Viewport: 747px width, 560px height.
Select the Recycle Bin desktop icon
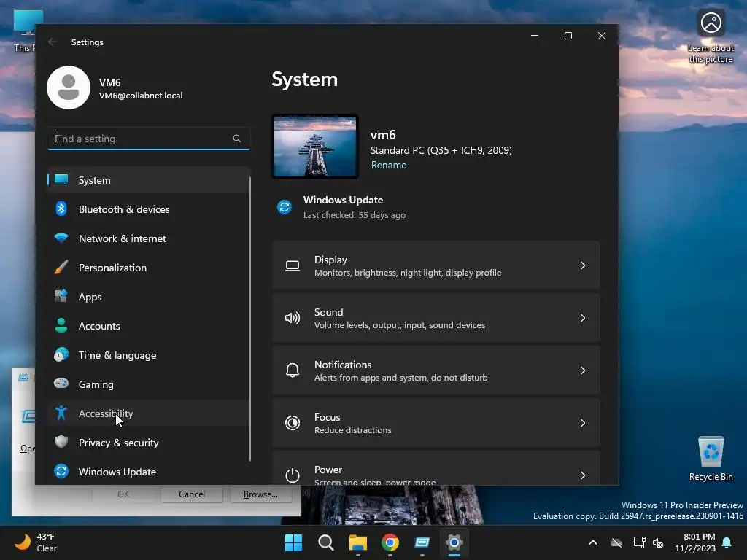pyautogui.click(x=711, y=459)
